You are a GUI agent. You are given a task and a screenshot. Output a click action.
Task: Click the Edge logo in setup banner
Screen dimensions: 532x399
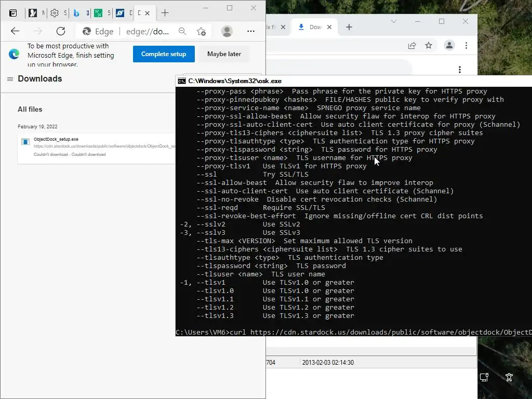click(14, 54)
